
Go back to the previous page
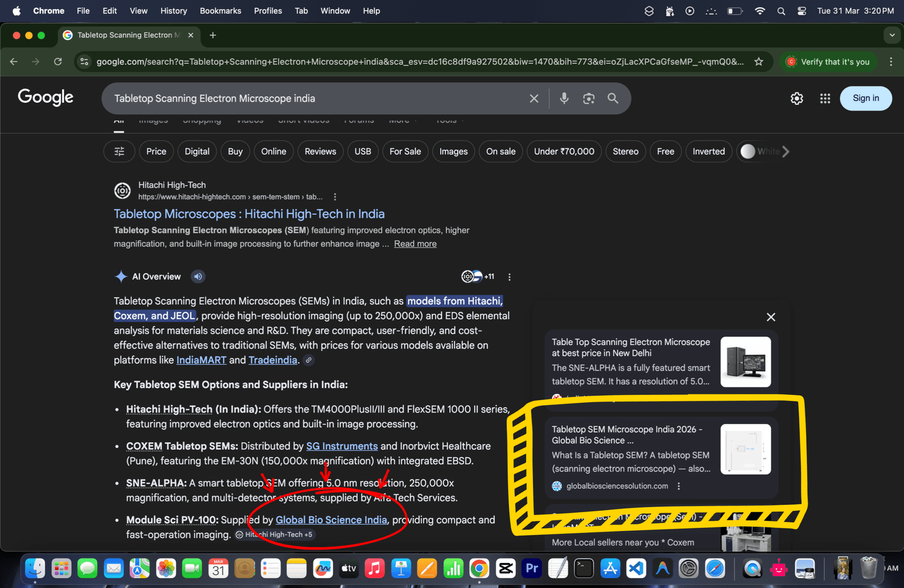14,62
